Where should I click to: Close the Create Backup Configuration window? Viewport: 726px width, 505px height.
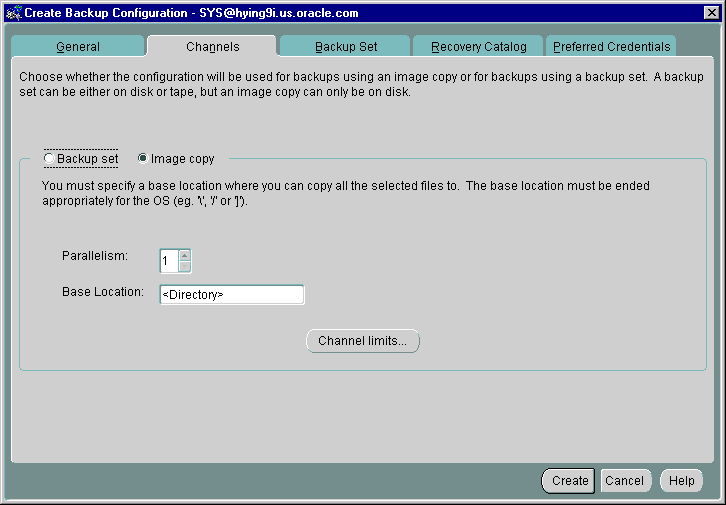[711, 13]
